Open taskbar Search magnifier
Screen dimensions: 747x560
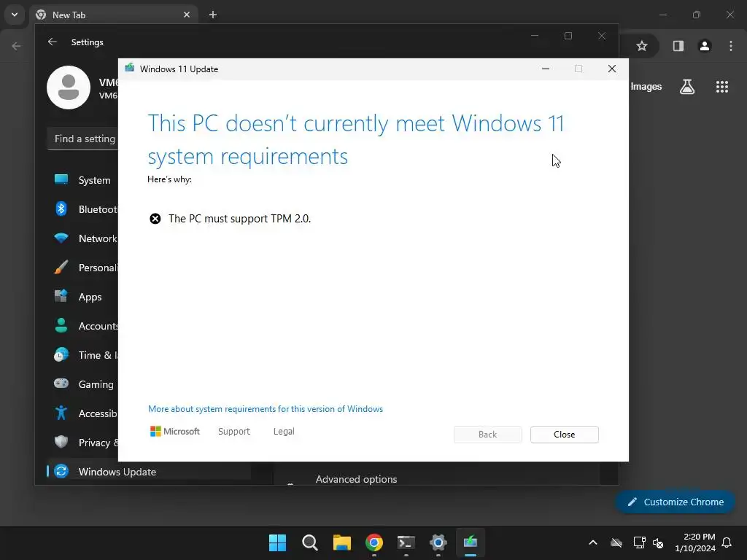309,542
